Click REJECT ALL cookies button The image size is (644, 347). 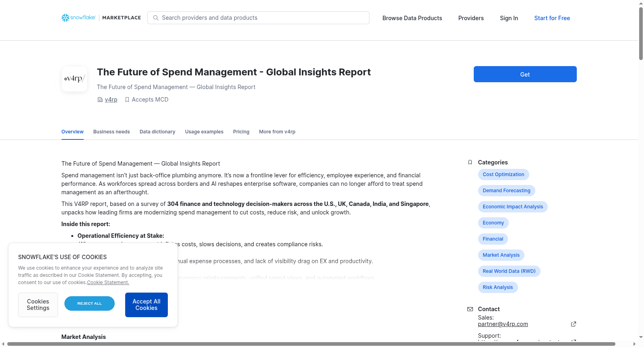(x=89, y=303)
